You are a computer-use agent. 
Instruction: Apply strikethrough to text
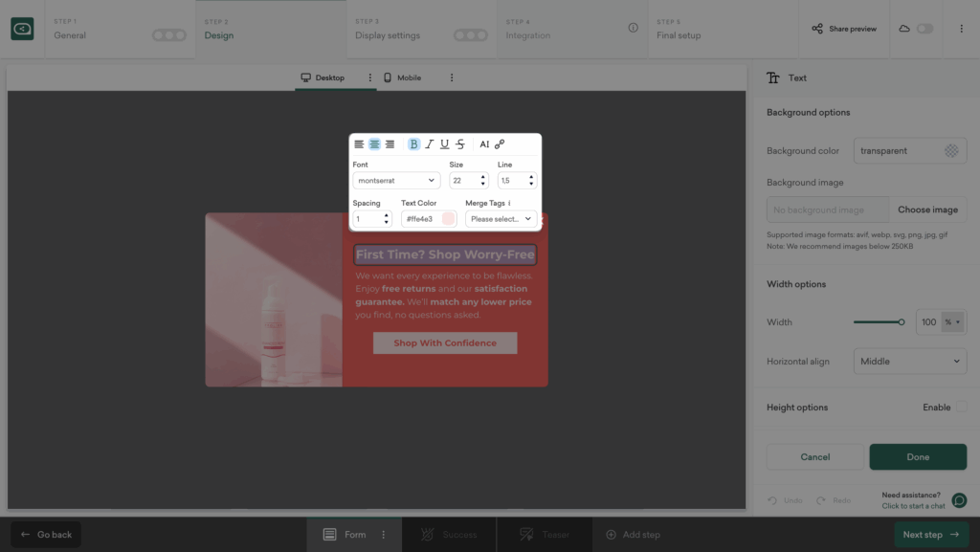(460, 144)
